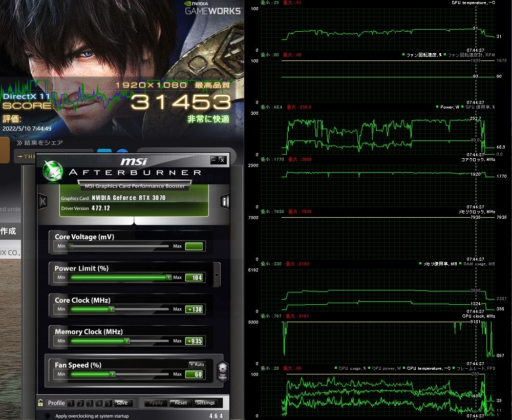This screenshot has width=512, height=420.
Task: Click the Memory Clock slider handle
Action: pyautogui.click(x=126, y=341)
